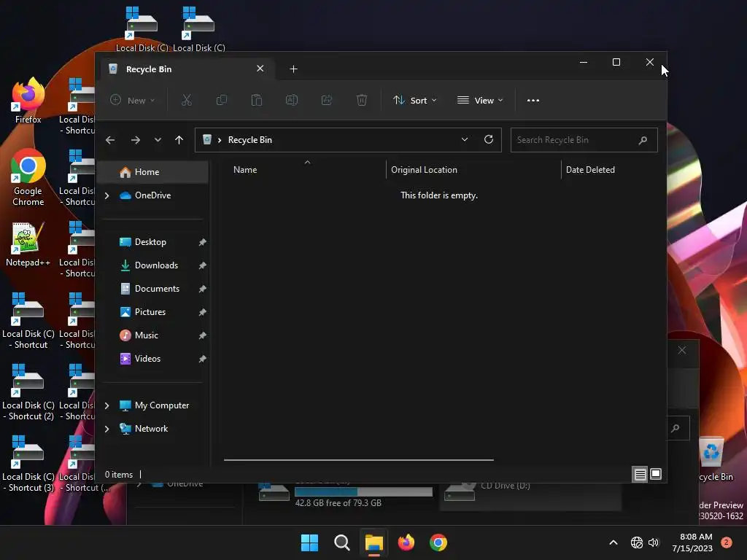747x560 pixels.
Task: Switch to large thumbnails view icon
Action: [656, 474]
